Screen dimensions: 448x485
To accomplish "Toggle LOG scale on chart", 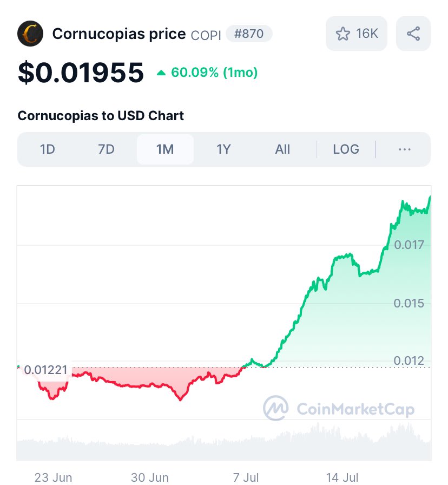I will (x=346, y=149).
